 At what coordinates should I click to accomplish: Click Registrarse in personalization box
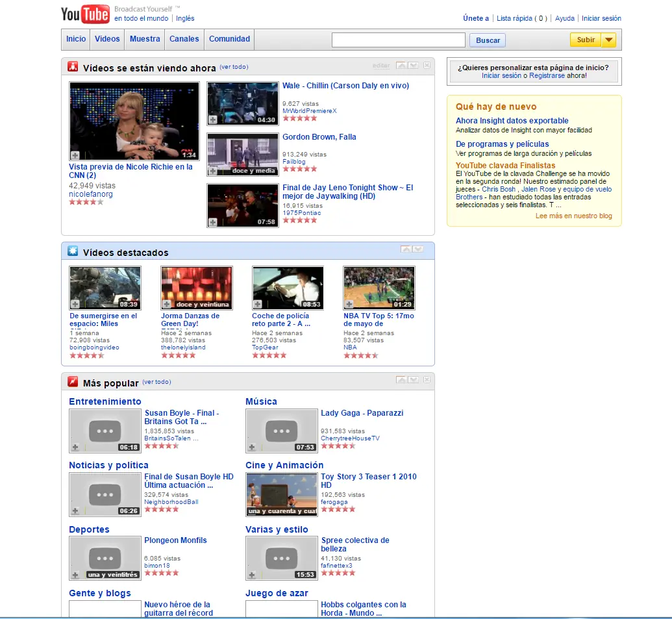547,75
